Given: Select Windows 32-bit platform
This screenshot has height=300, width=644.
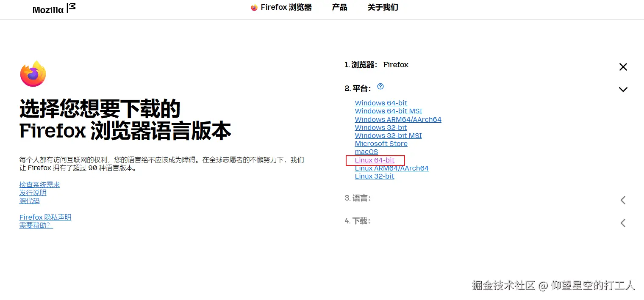Looking at the screenshot, I should click(381, 128).
